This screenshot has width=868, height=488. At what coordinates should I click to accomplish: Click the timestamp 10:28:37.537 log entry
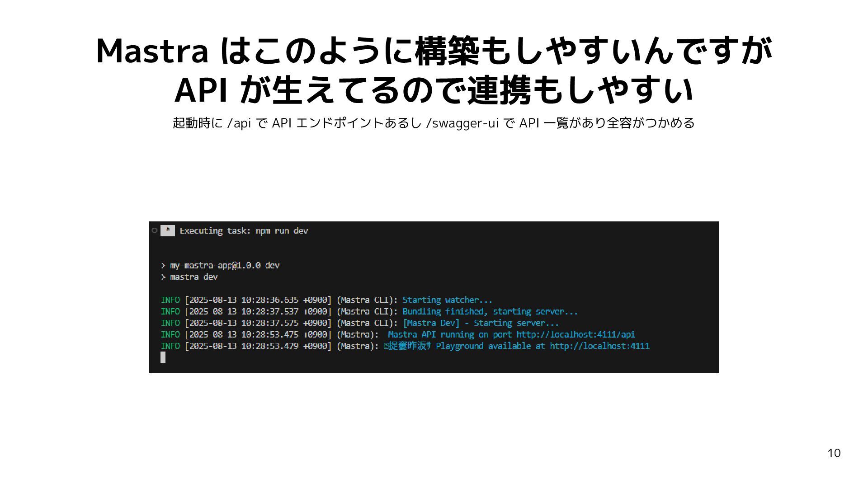click(258, 312)
